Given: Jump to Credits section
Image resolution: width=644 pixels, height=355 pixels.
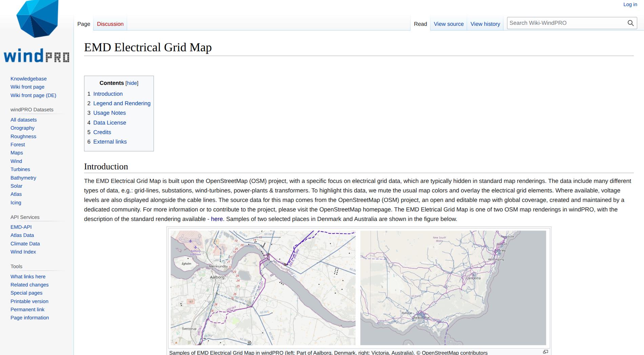Looking at the screenshot, I should click(x=102, y=132).
